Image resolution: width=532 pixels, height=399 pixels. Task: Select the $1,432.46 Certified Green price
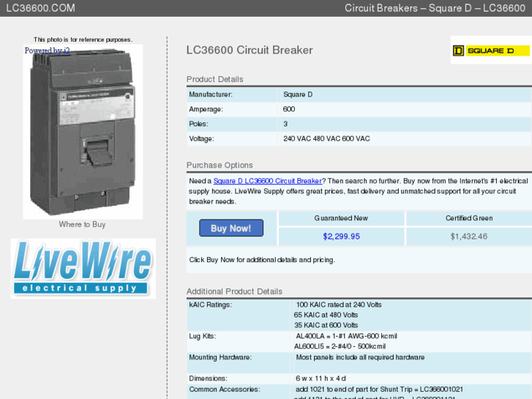(x=469, y=236)
